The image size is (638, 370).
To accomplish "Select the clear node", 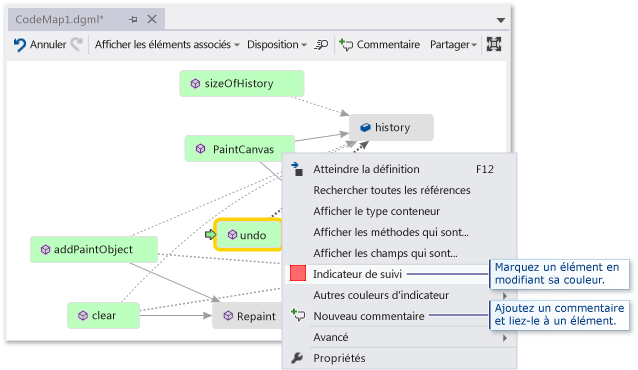I will (103, 315).
